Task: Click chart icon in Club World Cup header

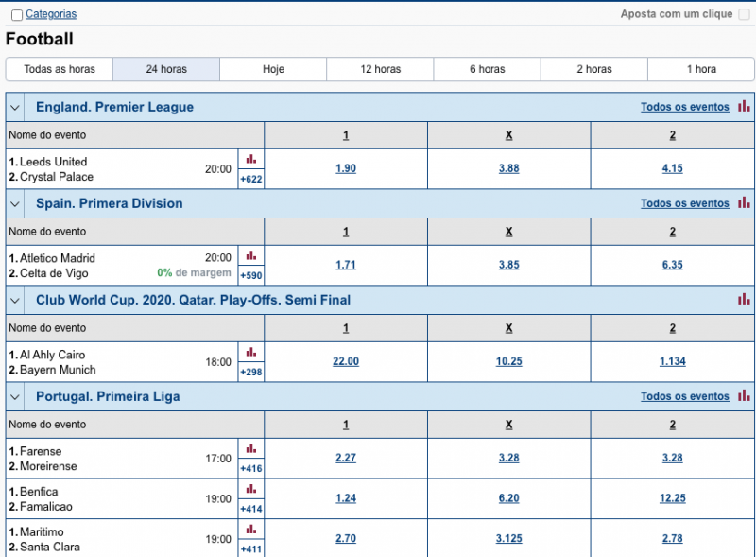Action: 744,300
